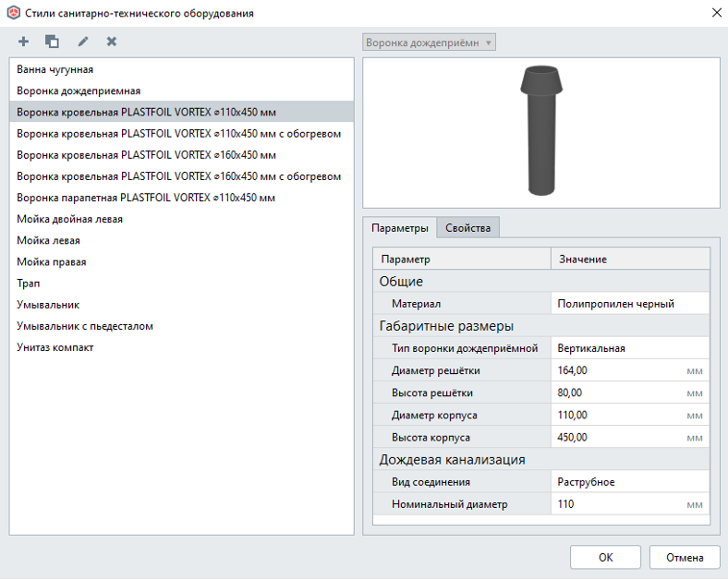728x580 pixels.
Task: Click the rename style pencil icon
Action: pyautogui.click(x=82, y=42)
